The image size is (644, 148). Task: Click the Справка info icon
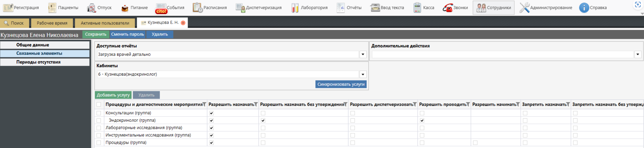point(584,8)
